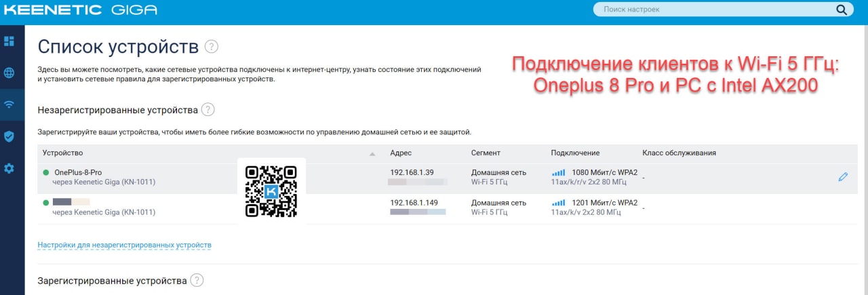Image resolution: width=868 pixels, height=295 pixels.
Task: Open the security shield sidebar icon
Action: 9,136
